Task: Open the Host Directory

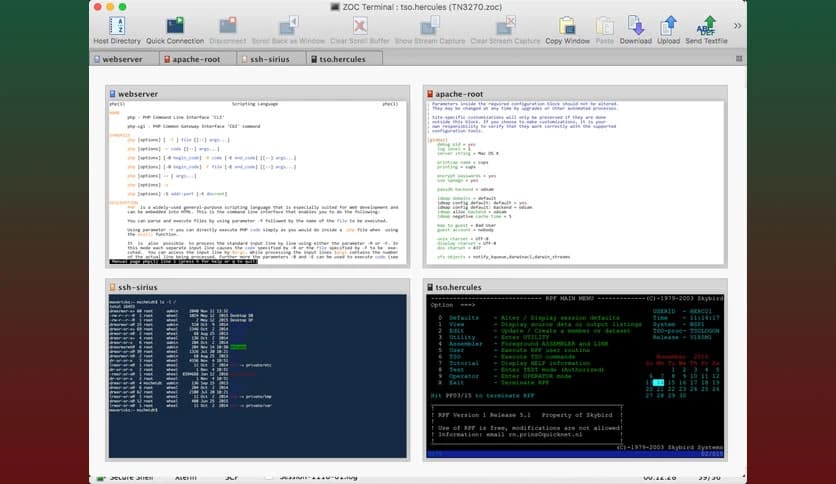Action: tap(117, 26)
